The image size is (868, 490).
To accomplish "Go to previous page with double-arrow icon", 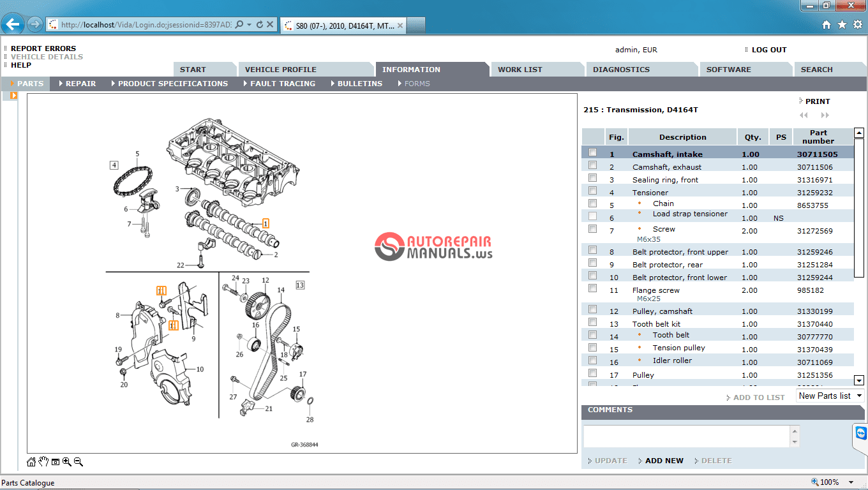I will [x=804, y=115].
